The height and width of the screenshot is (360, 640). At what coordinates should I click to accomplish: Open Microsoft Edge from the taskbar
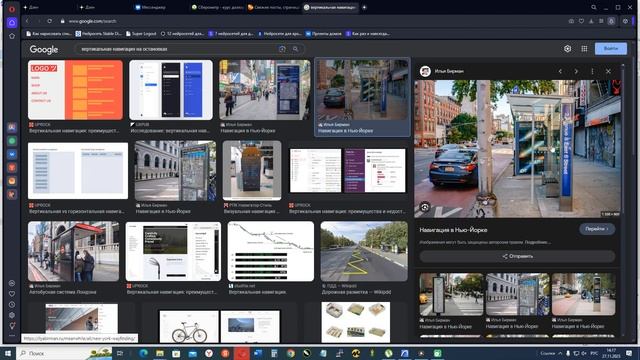pyautogui.click(x=143, y=353)
